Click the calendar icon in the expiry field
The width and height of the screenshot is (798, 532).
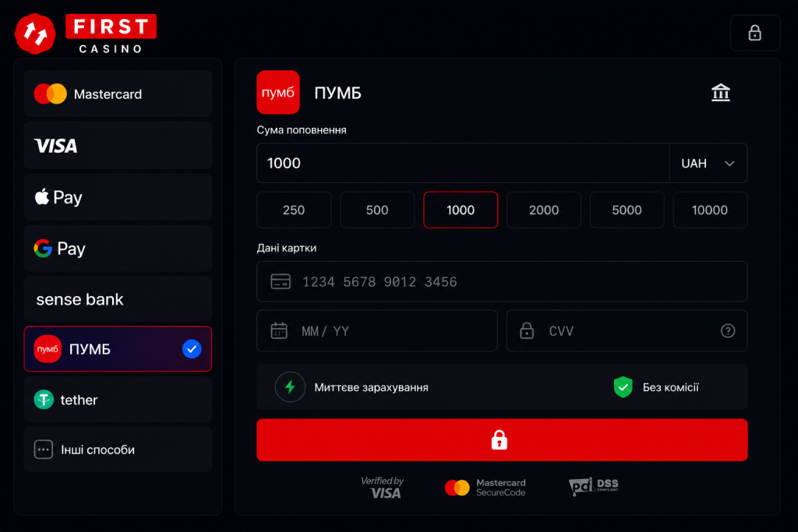point(279,330)
